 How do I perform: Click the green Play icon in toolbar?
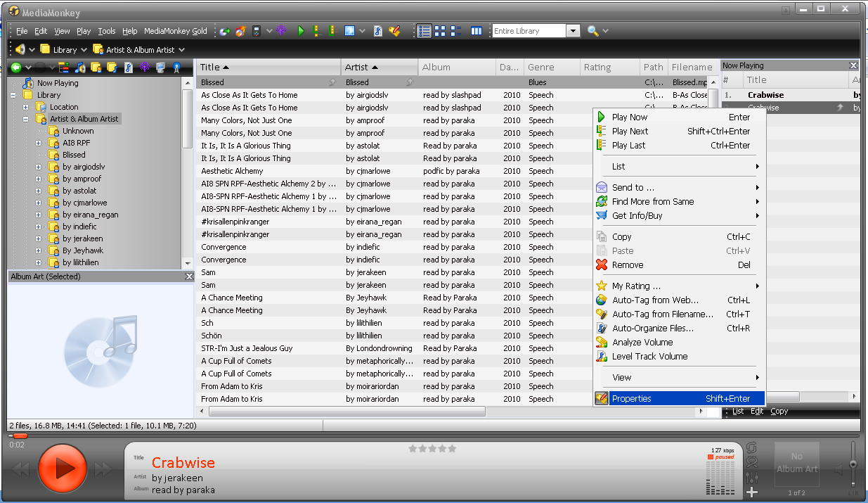coord(301,31)
